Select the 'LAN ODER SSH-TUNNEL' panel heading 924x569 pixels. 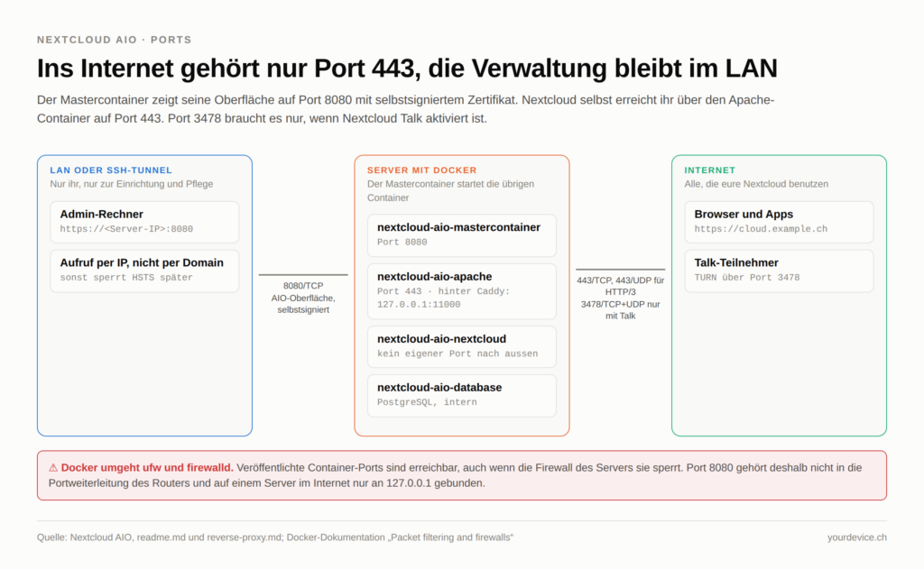pos(111,170)
